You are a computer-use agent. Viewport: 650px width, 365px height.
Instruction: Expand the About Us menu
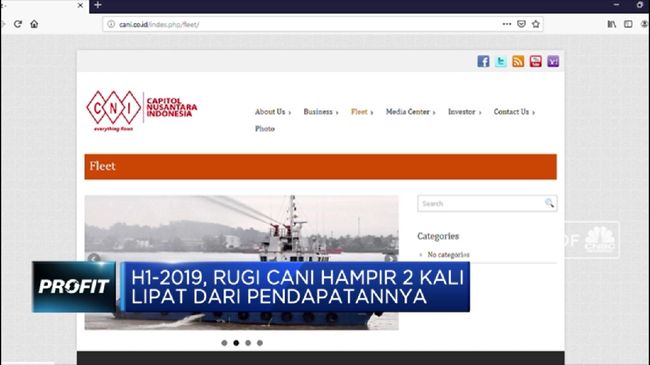coord(273,112)
